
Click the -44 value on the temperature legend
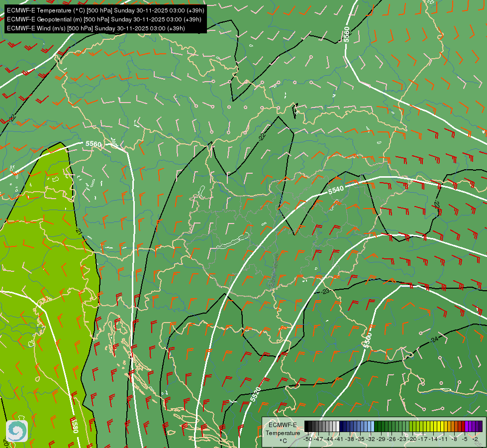[329, 439]
